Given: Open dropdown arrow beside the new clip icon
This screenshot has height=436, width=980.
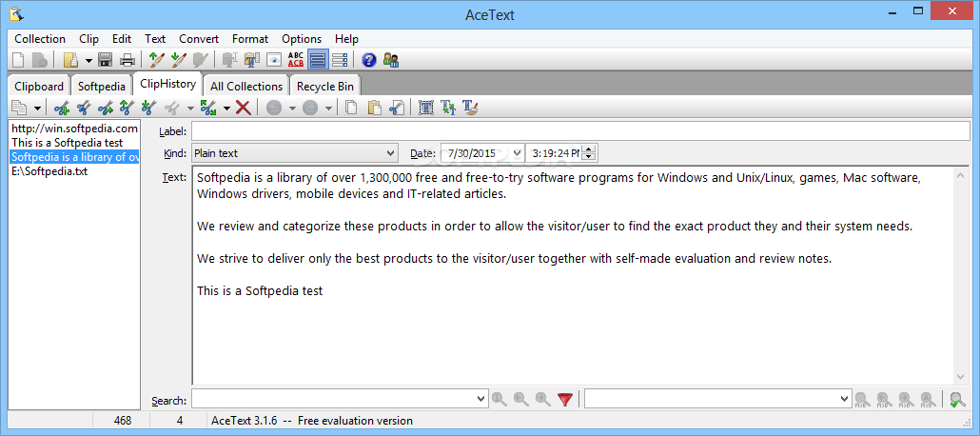Looking at the screenshot, I should pyautogui.click(x=37, y=109).
